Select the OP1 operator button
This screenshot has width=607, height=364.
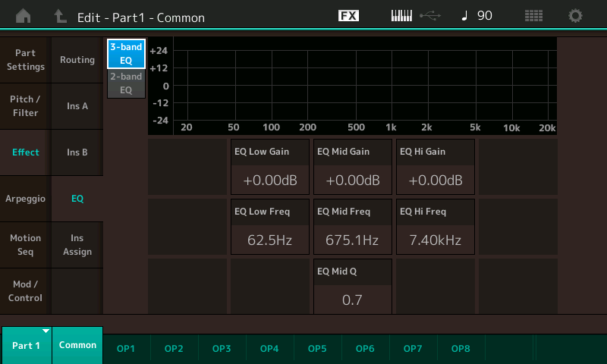coord(126,349)
